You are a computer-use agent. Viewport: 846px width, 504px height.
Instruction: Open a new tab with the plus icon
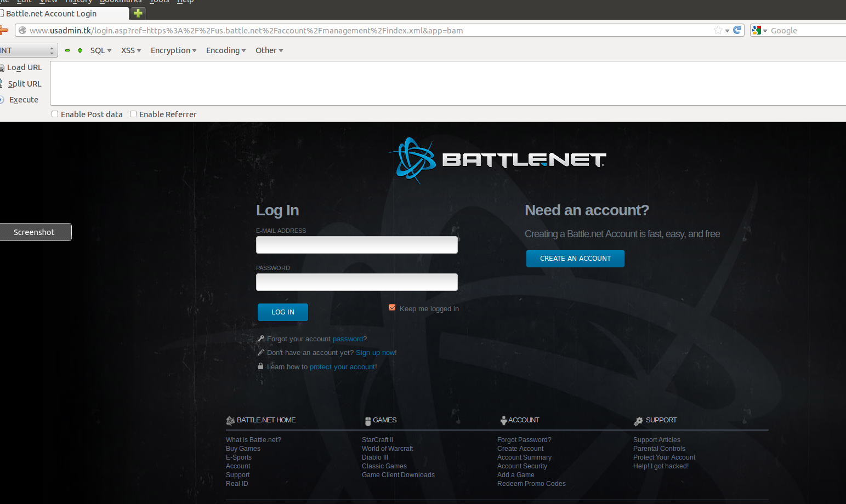138,13
